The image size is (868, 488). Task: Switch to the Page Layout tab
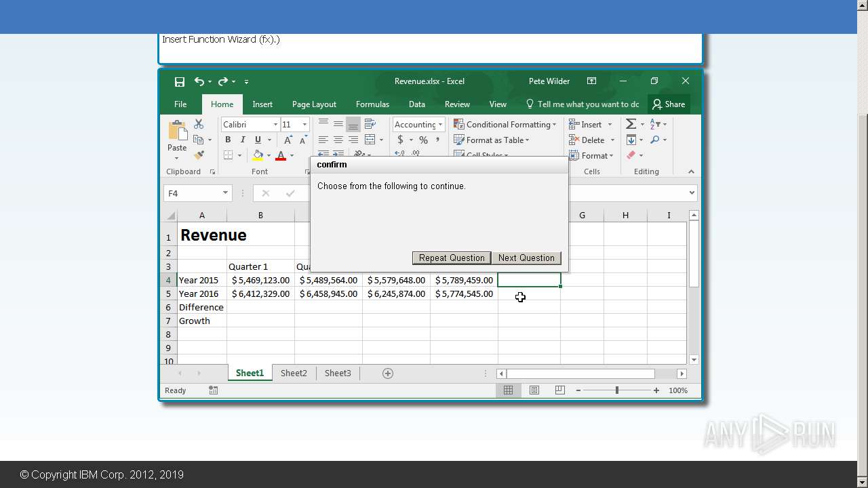(x=314, y=104)
